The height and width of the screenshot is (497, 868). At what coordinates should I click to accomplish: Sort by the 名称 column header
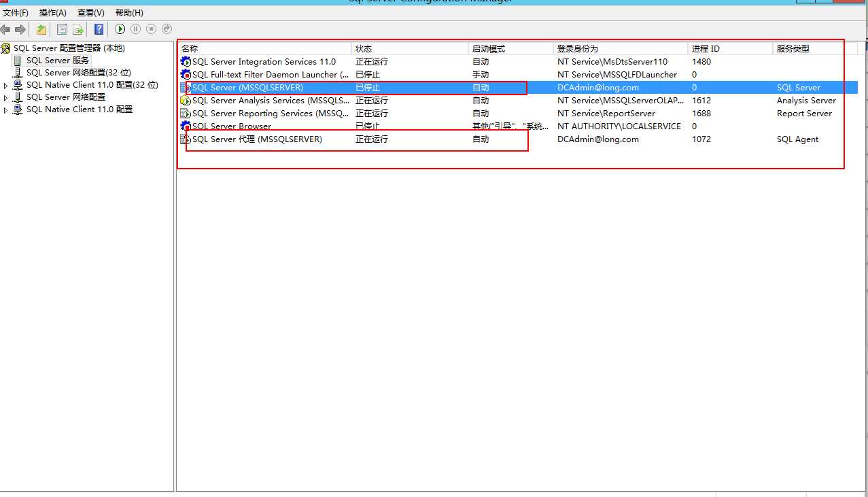[x=265, y=49]
